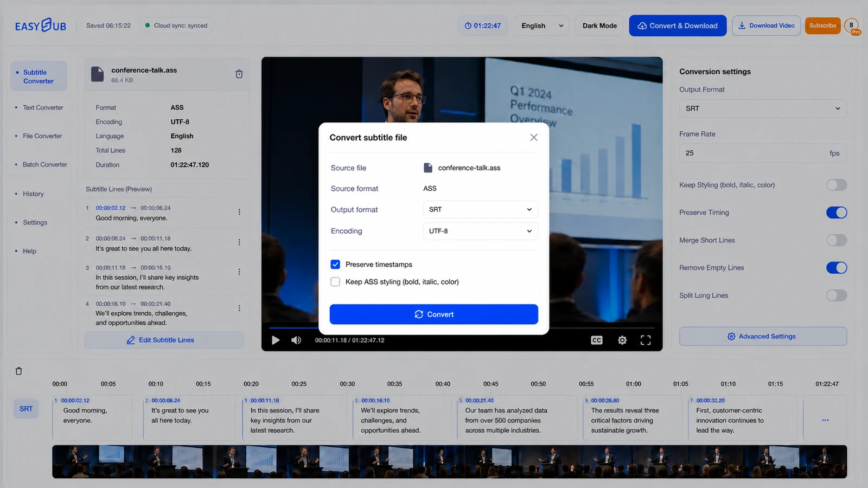868x488 pixels.
Task: Open options menu for subtitle line 3
Action: [x=239, y=272]
